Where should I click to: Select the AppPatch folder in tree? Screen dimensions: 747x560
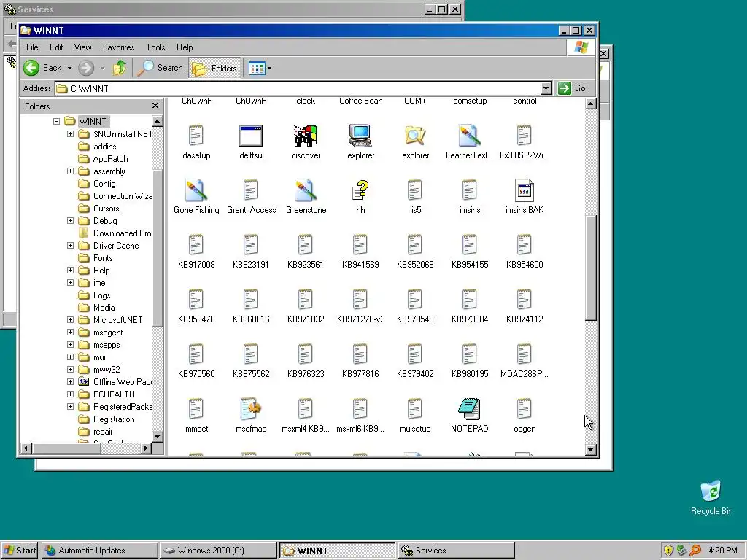[110, 158]
